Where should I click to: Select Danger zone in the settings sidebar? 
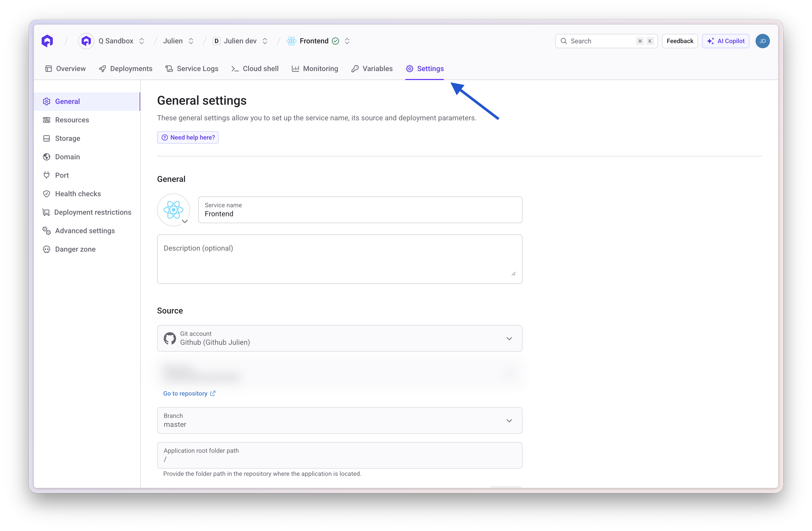pyautogui.click(x=87, y=249)
